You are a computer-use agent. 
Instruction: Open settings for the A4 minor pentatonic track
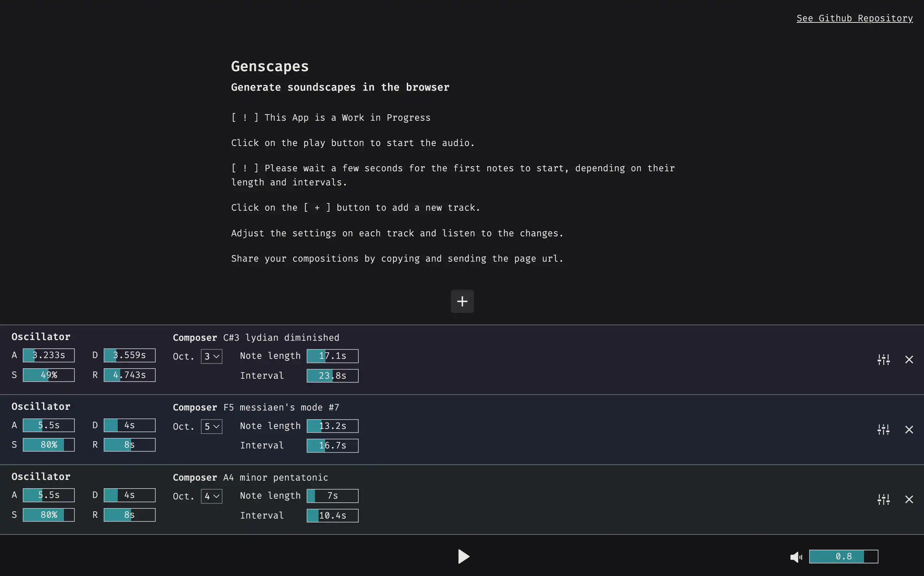pyautogui.click(x=883, y=499)
